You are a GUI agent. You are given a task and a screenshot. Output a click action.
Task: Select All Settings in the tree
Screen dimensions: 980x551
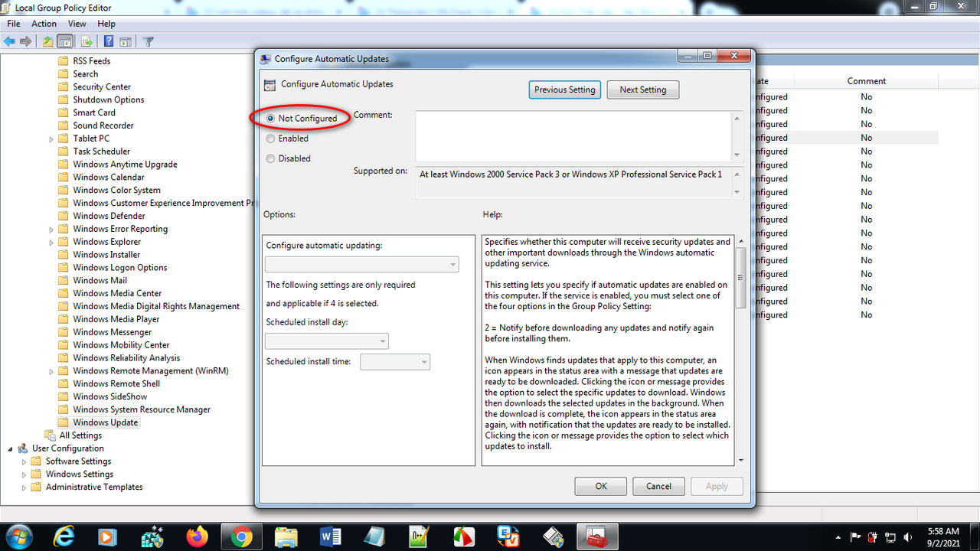point(80,435)
